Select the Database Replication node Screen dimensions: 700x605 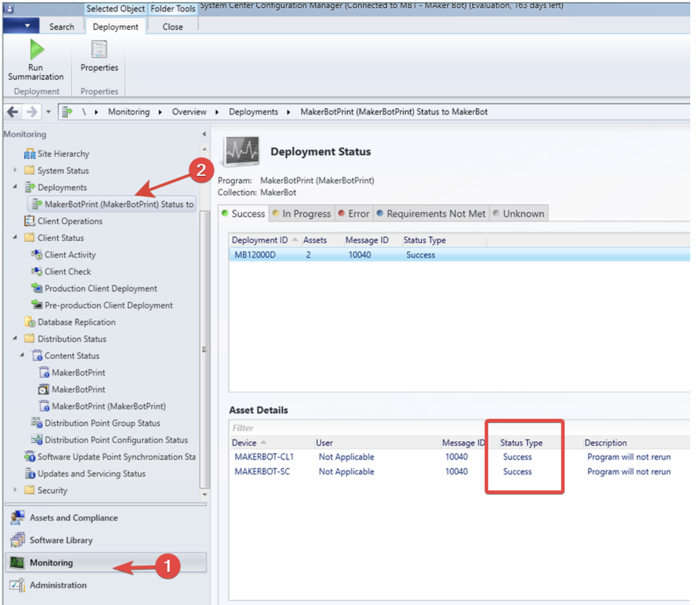76,322
